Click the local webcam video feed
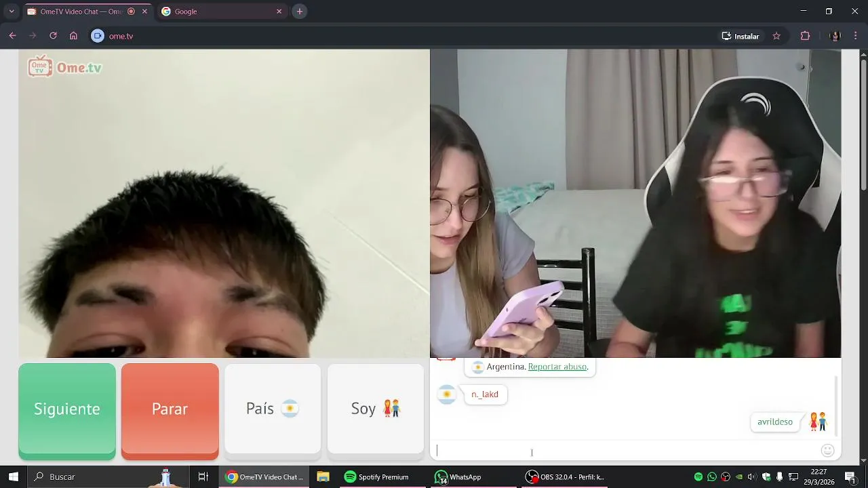This screenshot has height=488, width=868. click(x=224, y=203)
